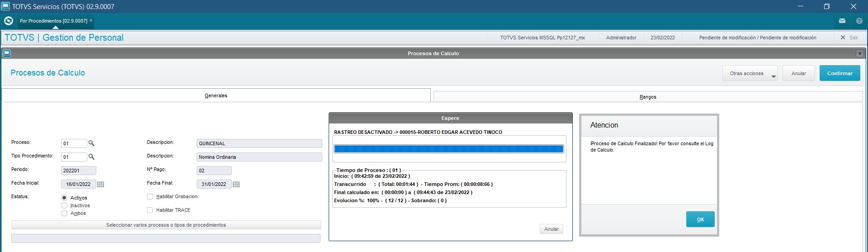Viewport: 868px width, 252px height.
Task: Click the 23/02/2022 date in header
Action: [662, 38]
